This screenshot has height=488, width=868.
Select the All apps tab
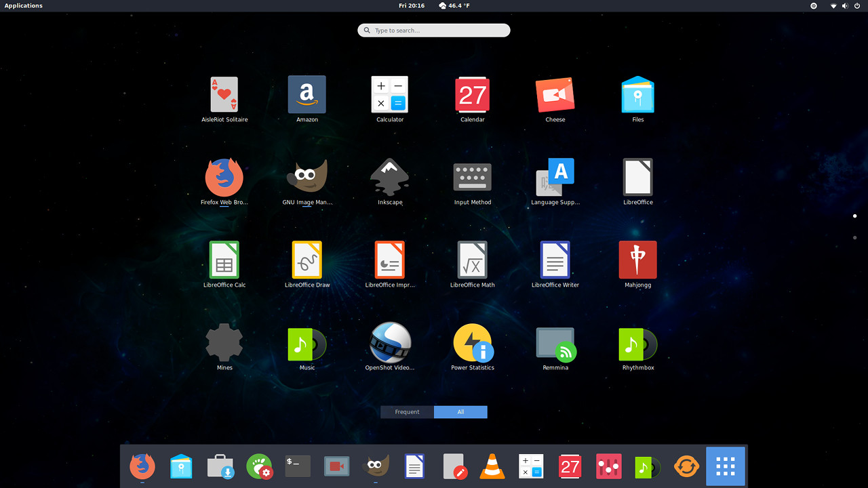(460, 412)
